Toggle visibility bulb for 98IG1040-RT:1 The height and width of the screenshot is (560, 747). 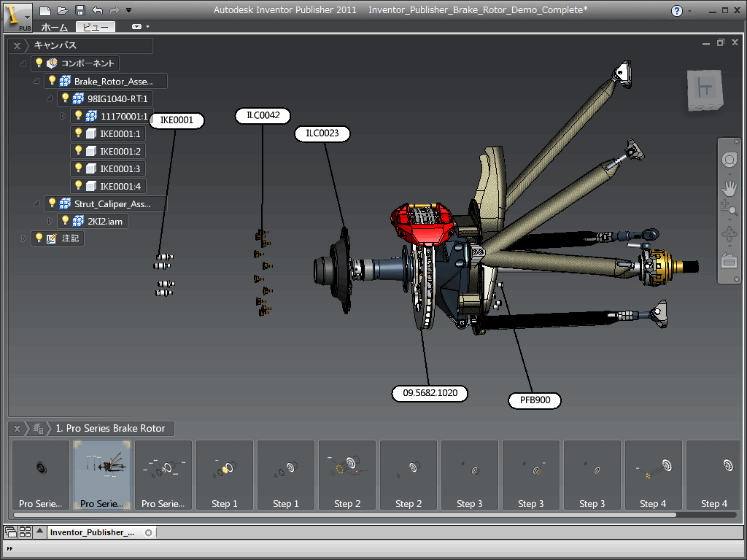click(66, 98)
